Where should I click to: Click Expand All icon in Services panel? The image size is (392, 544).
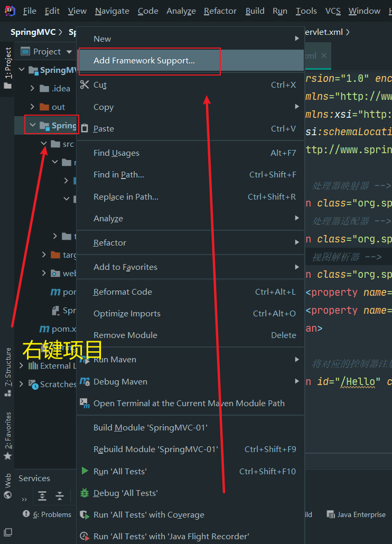click(x=42, y=496)
